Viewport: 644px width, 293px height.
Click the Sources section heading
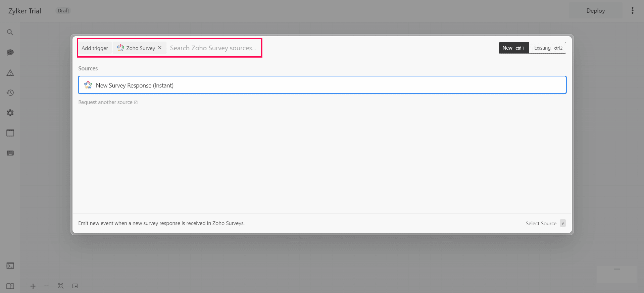coord(88,68)
